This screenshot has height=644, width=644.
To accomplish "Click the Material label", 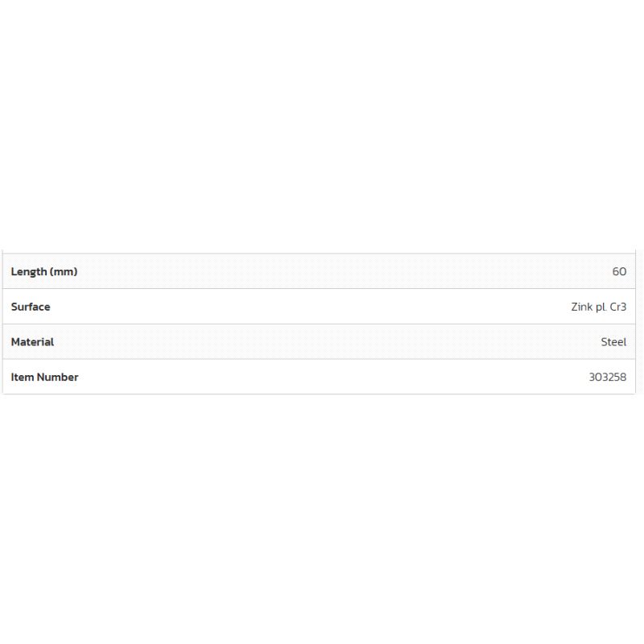I will coord(32,342).
